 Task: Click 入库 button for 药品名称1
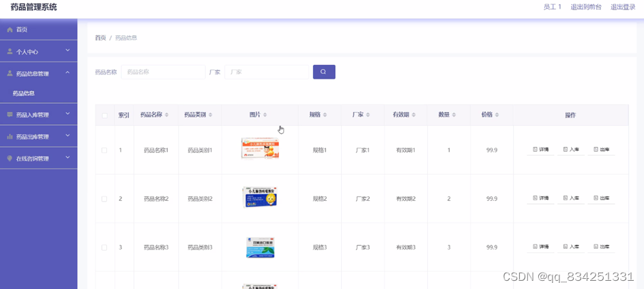click(x=571, y=150)
